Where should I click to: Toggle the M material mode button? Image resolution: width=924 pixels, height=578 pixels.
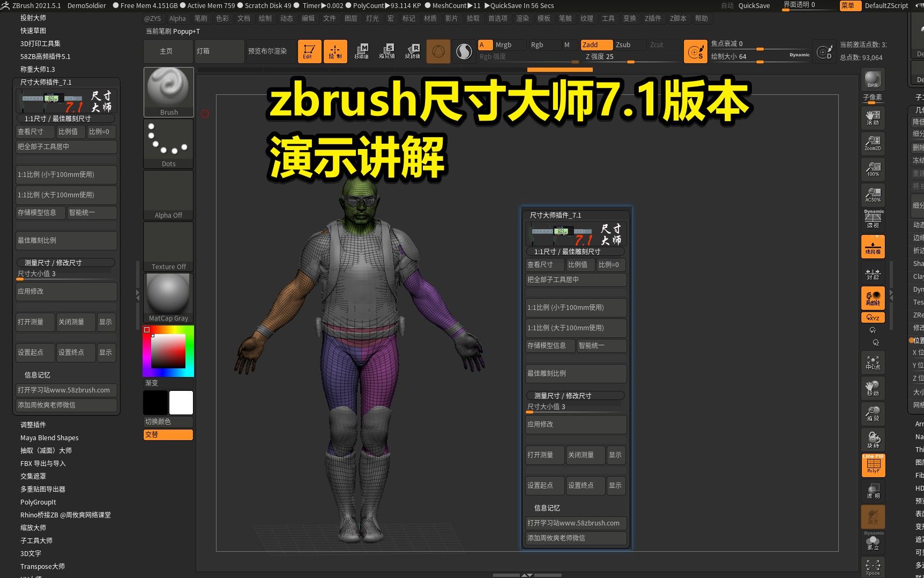point(567,45)
